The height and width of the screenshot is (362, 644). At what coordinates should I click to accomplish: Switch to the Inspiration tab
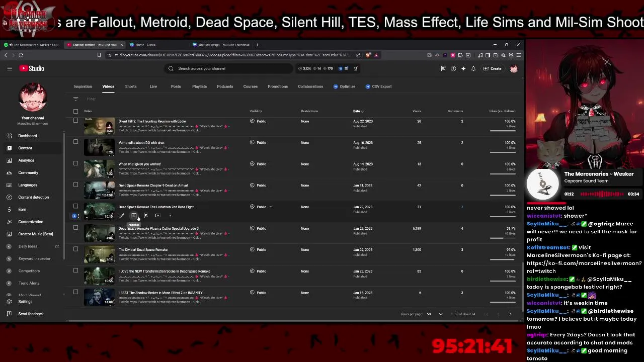point(83,86)
